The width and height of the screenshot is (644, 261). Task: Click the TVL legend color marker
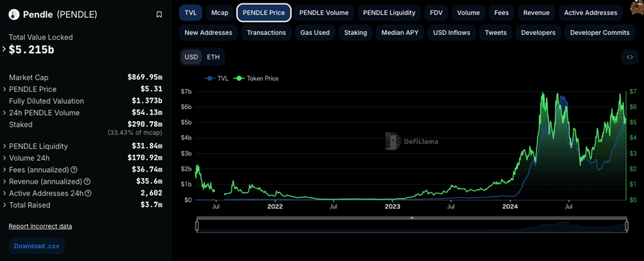[x=210, y=78]
